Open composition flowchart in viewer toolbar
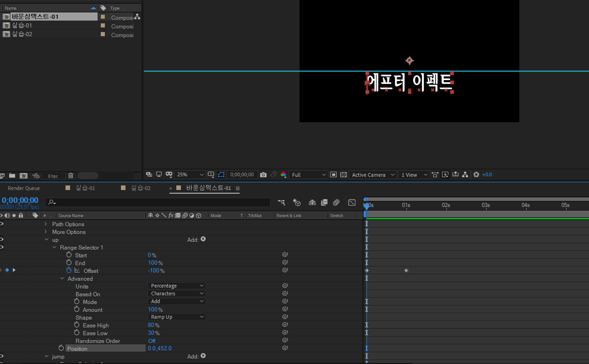This screenshot has width=589, height=364. click(x=465, y=174)
